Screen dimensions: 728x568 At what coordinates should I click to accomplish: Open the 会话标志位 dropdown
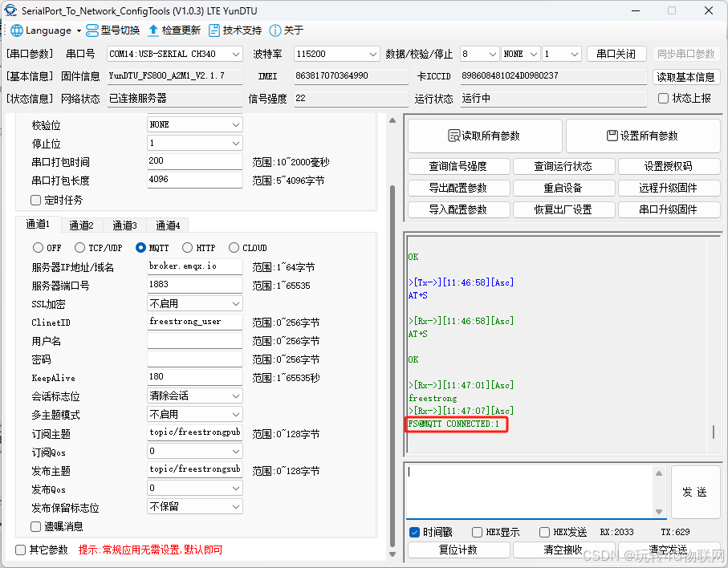click(194, 396)
